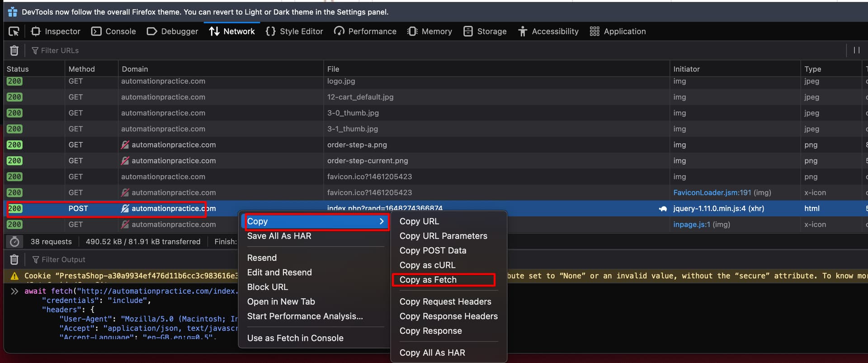This screenshot has height=363, width=868.
Task: Click the slow-request turtle icon on POST row
Action: click(x=663, y=209)
